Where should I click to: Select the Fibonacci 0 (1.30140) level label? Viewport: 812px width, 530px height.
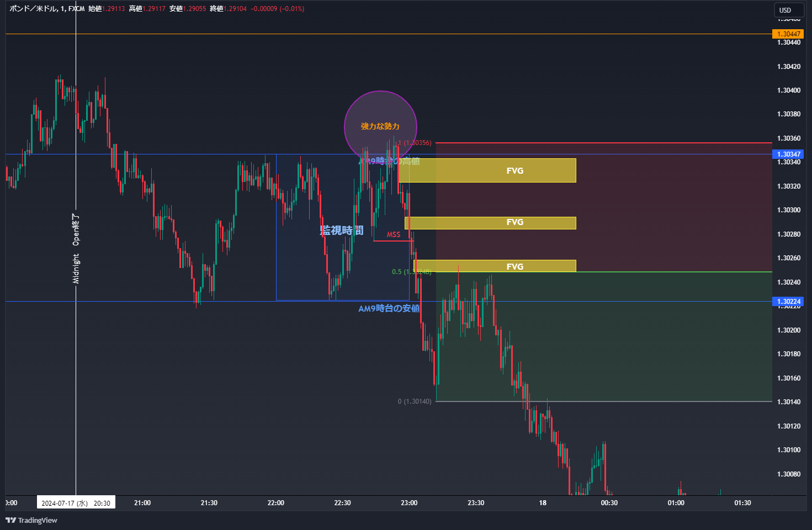pyautogui.click(x=414, y=401)
